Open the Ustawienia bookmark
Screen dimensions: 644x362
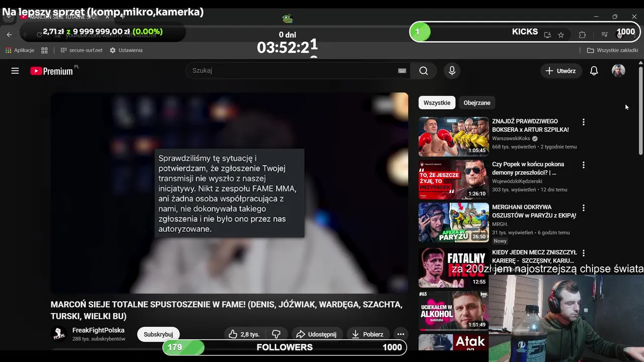[x=126, y=50]
